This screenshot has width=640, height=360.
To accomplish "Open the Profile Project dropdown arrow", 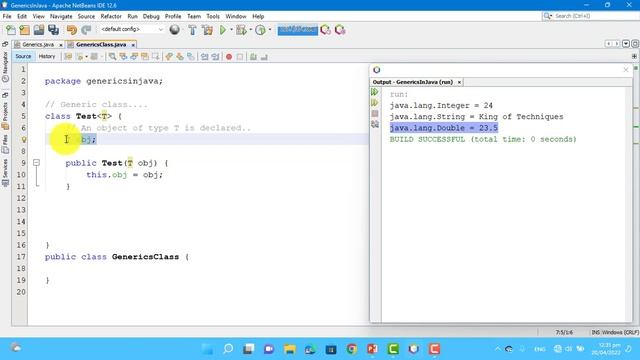I will 270,30.
